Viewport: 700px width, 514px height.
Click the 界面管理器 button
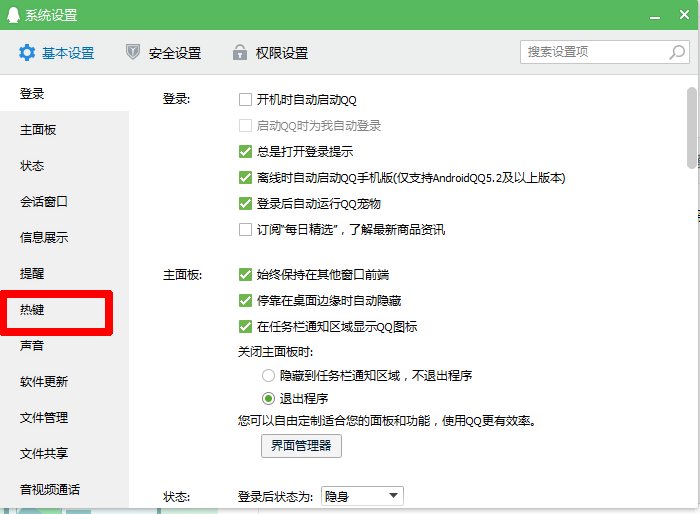301,446
